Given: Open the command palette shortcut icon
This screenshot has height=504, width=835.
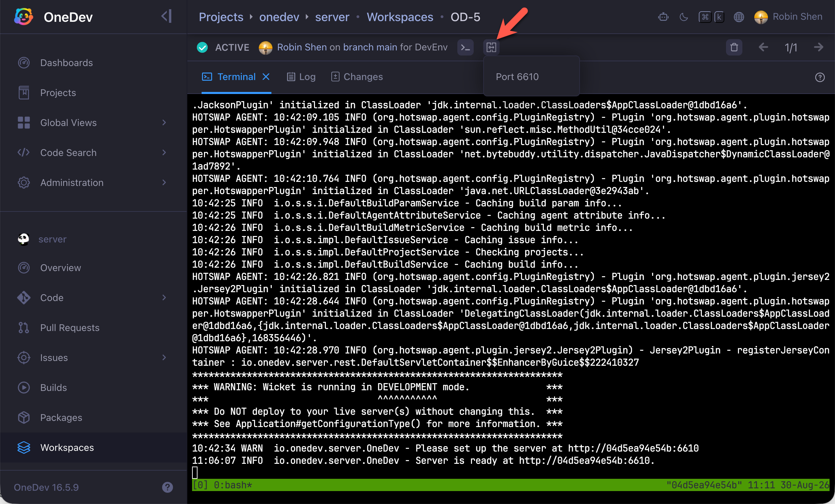Looking at the screenshot, I should pos(711,17).
